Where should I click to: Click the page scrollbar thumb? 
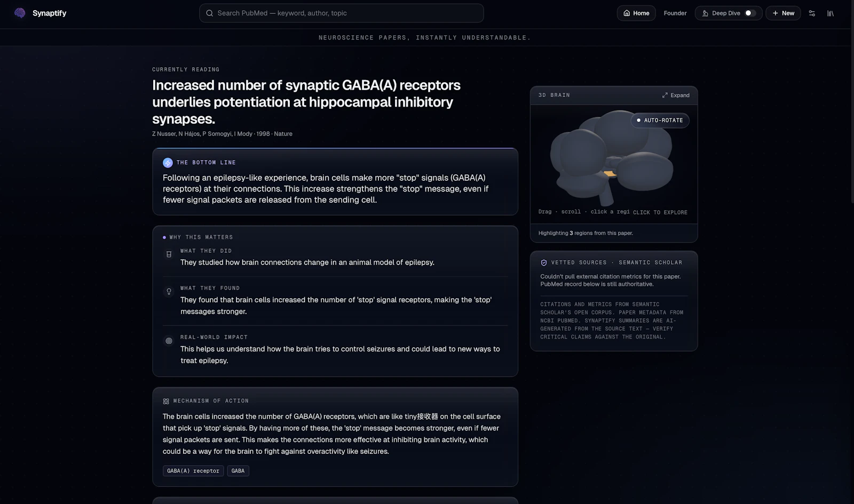point(852,101)
